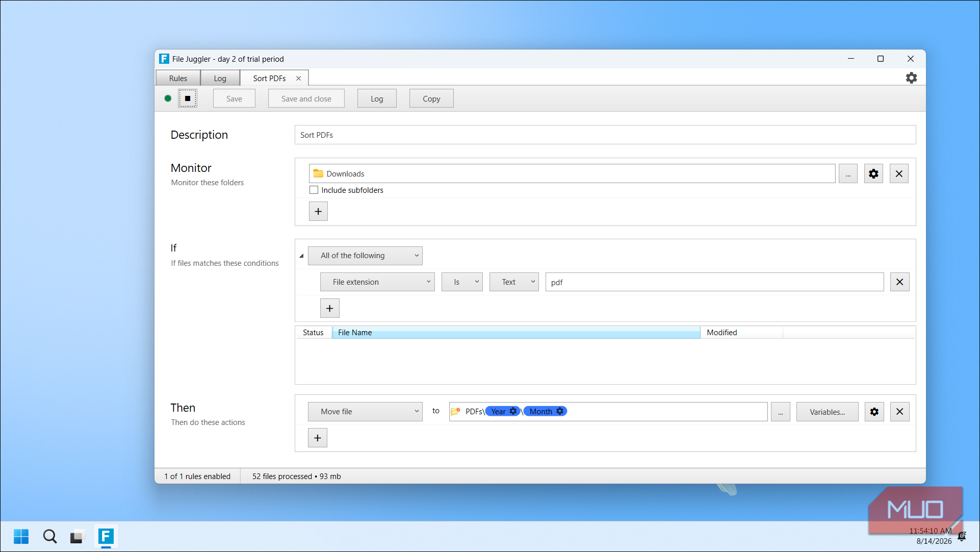Sort by Modified column header

point(741,333)
